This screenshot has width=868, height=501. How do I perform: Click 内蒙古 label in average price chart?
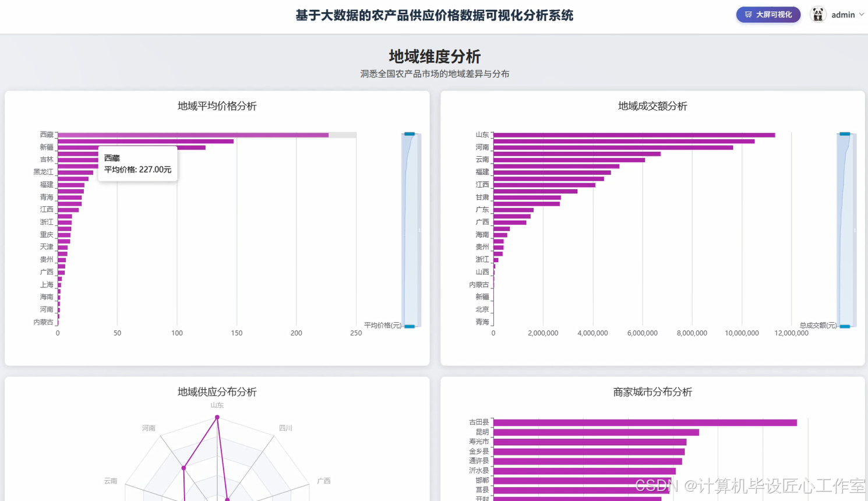(43, 322)
